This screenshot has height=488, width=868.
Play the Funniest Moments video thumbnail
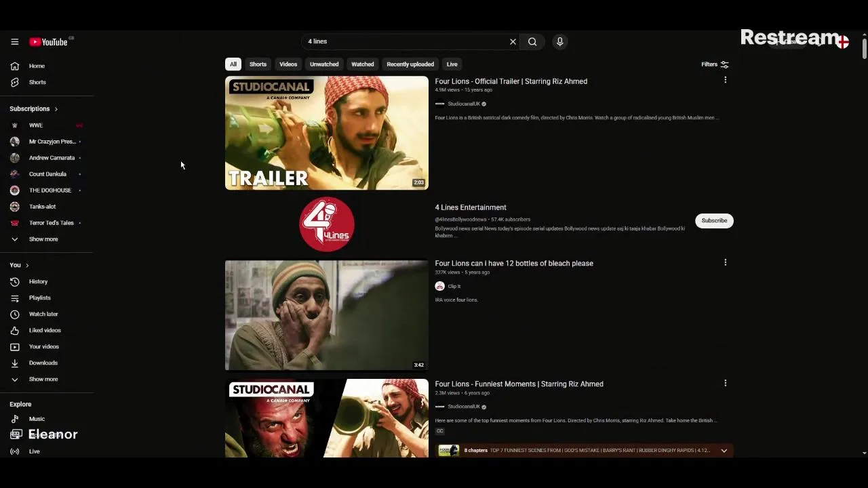click(327, 418)
